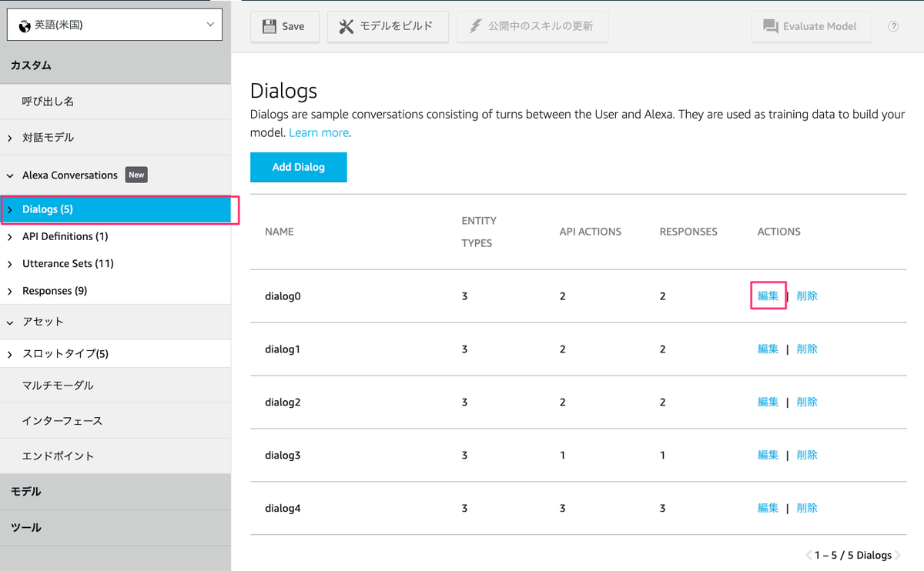Select the 呼び出し名 menu item
The height and width of the screenshot is (571, 924).
coord(48,102)
